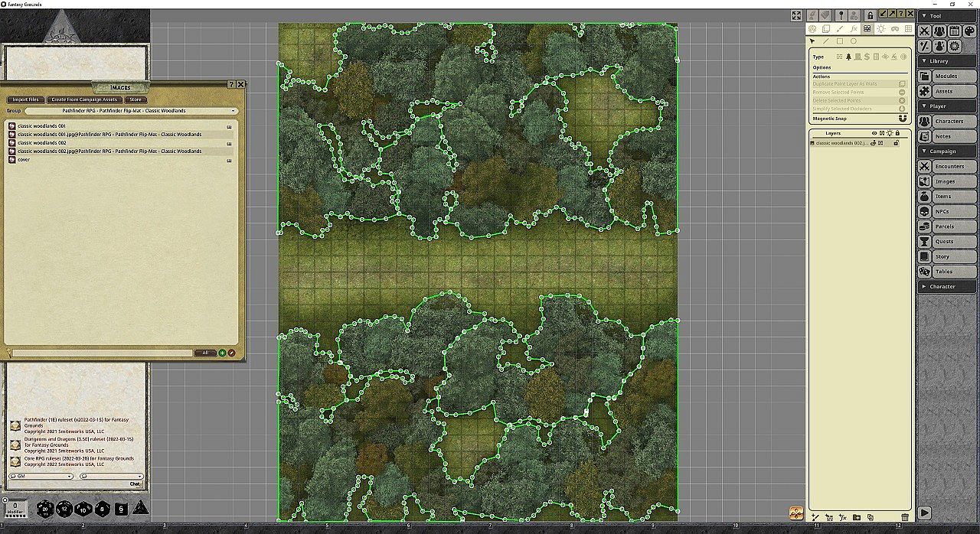980x534 pixels.
Task: Open the color palette tool
Action: (969, 31)
